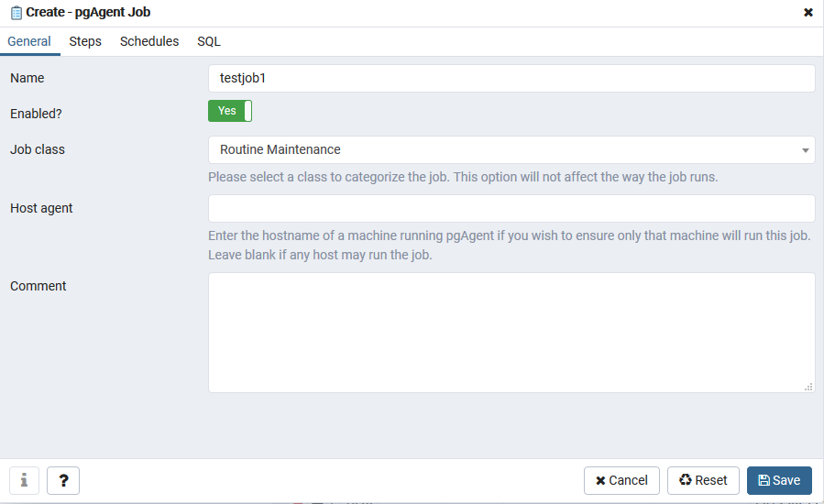Toggle the Enabled? switch off

[229, 111]
